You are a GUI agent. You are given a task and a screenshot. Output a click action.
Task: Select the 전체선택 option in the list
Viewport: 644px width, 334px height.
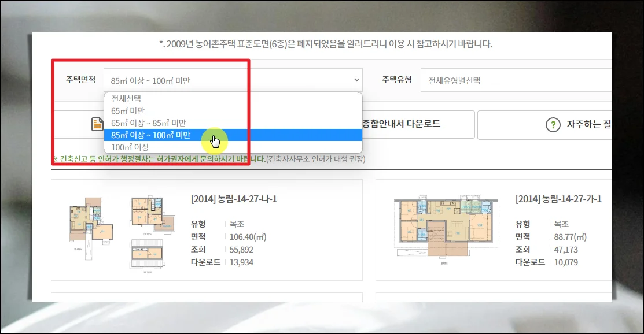tap(126, 99)
